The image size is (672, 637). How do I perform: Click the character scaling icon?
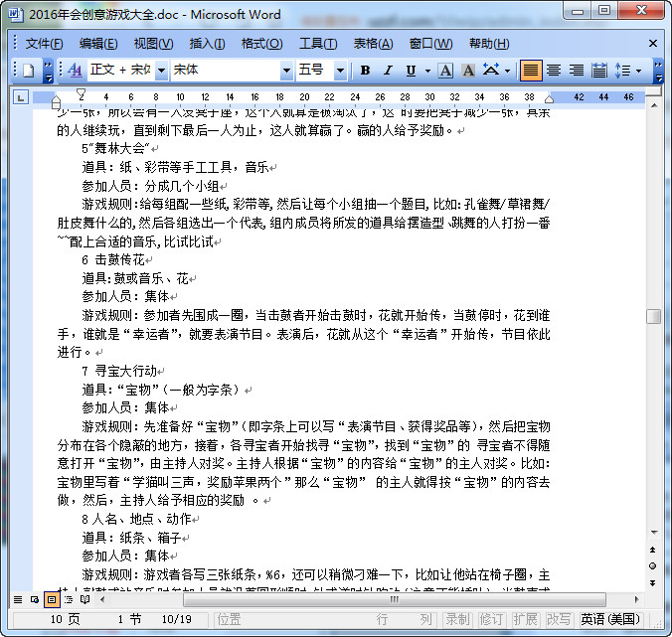491,70
